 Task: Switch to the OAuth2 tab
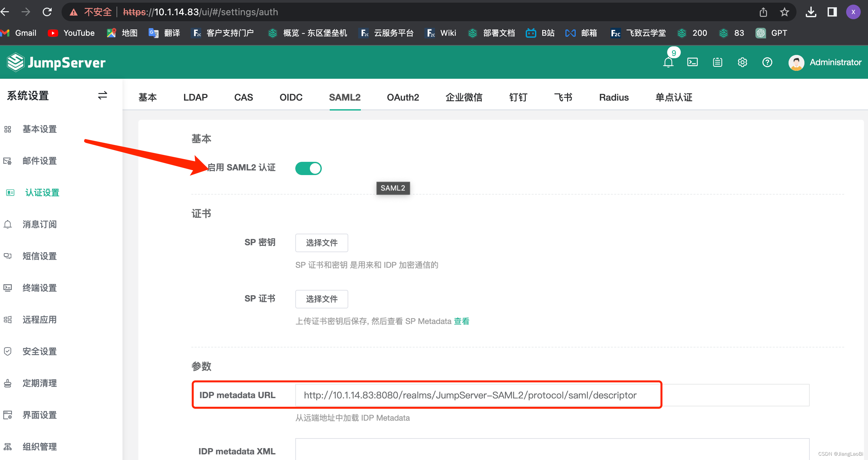[403, 97]
